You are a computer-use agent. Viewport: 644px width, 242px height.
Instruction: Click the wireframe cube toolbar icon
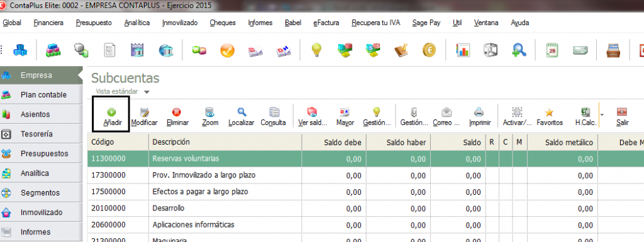(x=491, y=50)
